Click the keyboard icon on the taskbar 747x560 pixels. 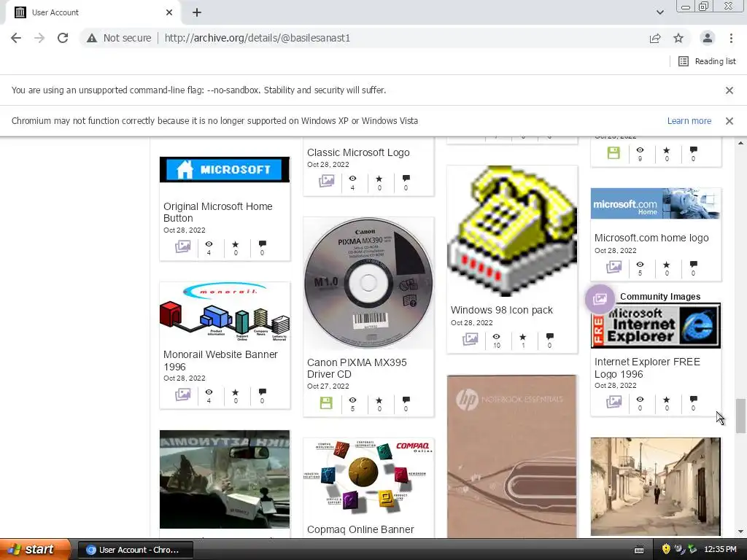click(x=639, y=550)
